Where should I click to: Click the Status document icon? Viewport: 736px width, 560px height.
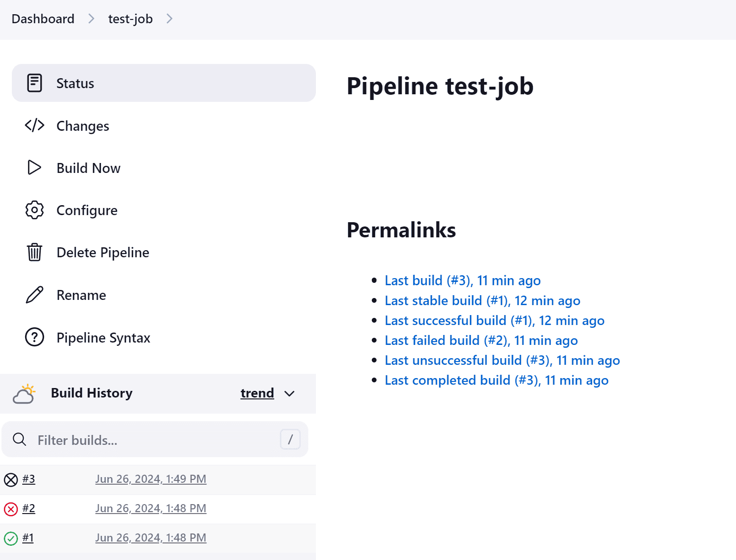[35, 83]
